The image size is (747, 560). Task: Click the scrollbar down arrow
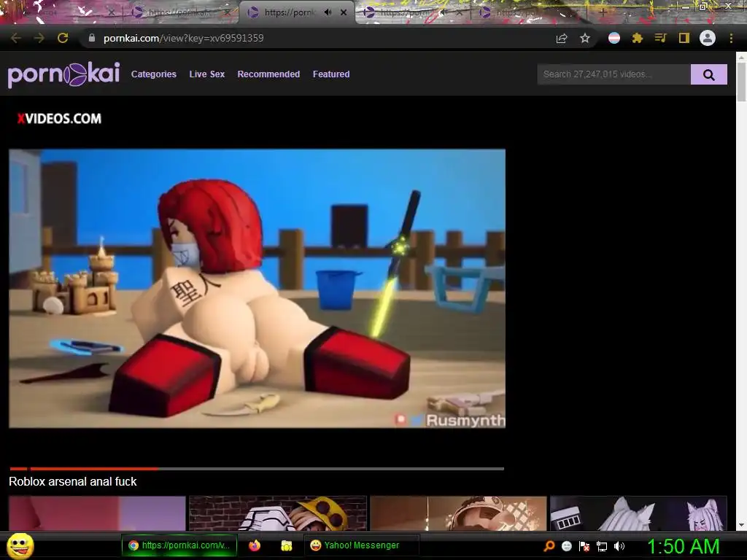coord(741,525)
